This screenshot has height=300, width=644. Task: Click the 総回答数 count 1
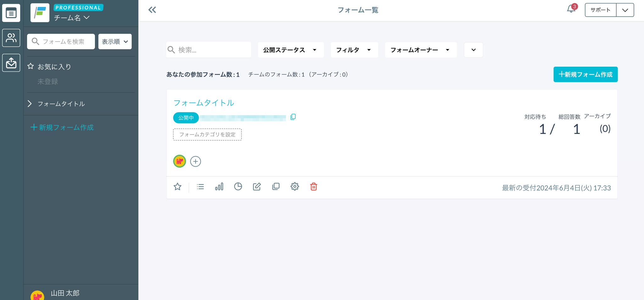pyautogui.click(x=576, y=129)
